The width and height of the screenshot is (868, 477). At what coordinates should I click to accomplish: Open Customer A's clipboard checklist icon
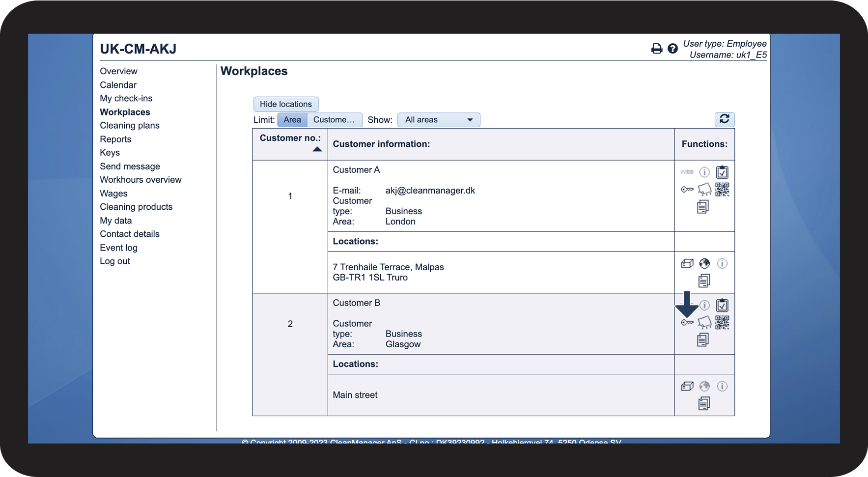(x=722, y=172)
